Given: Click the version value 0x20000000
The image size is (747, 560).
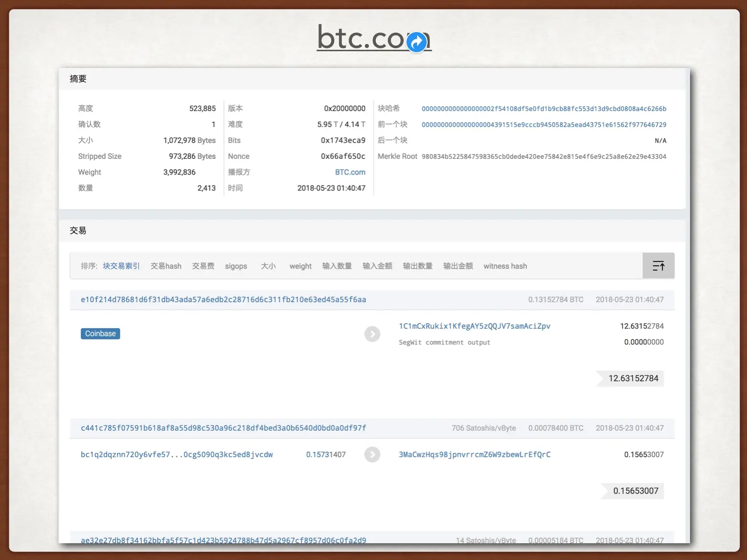Looking at the screenshot, I should coord(345,109).
